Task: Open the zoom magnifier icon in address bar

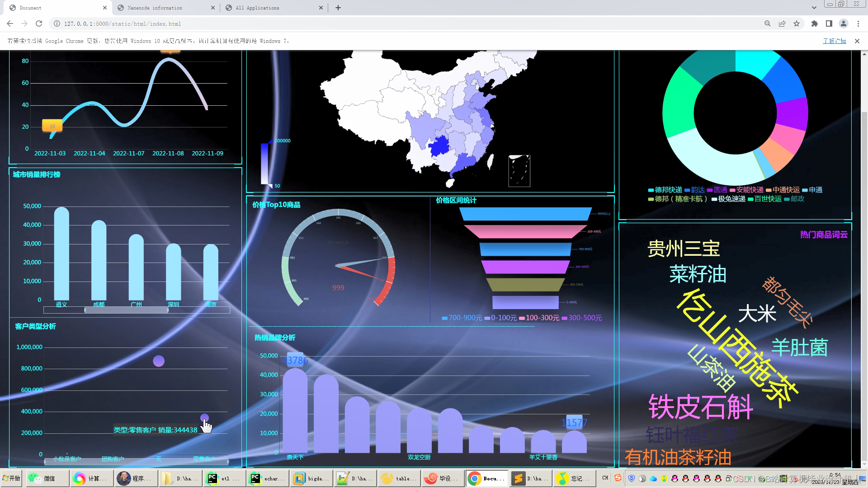Action: 767,23
